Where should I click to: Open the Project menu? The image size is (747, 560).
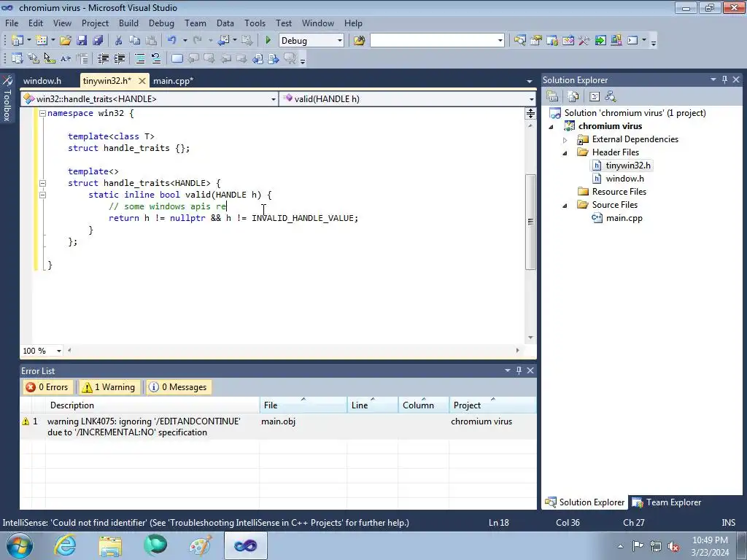point(95,23)
